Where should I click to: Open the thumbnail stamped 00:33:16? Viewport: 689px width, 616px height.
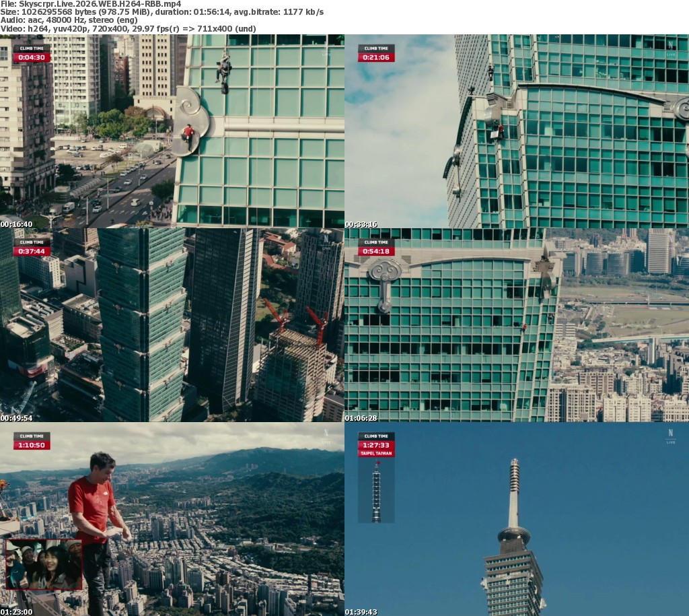click(517, 131)
